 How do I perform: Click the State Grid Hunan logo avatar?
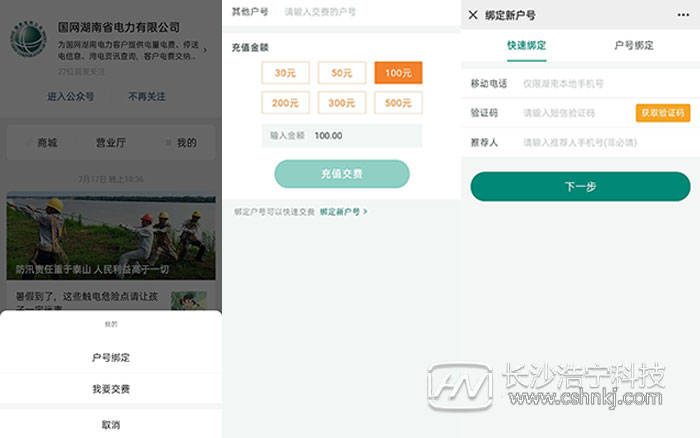[28, 41]
